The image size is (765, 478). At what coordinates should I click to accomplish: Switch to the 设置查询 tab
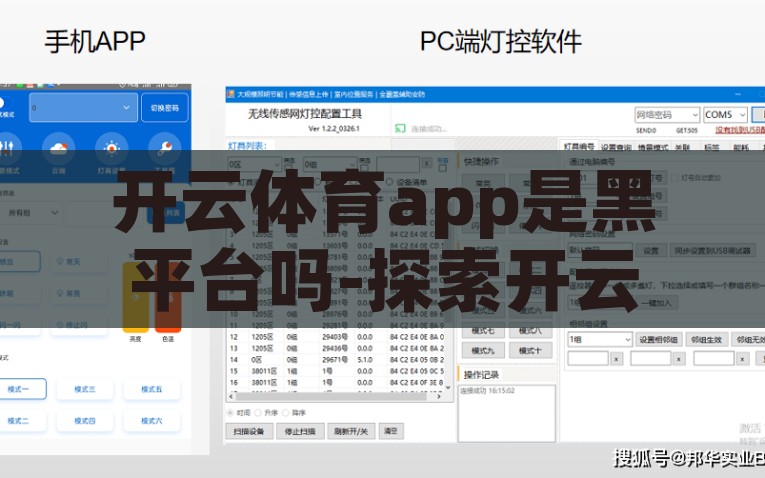coord(616,147)
